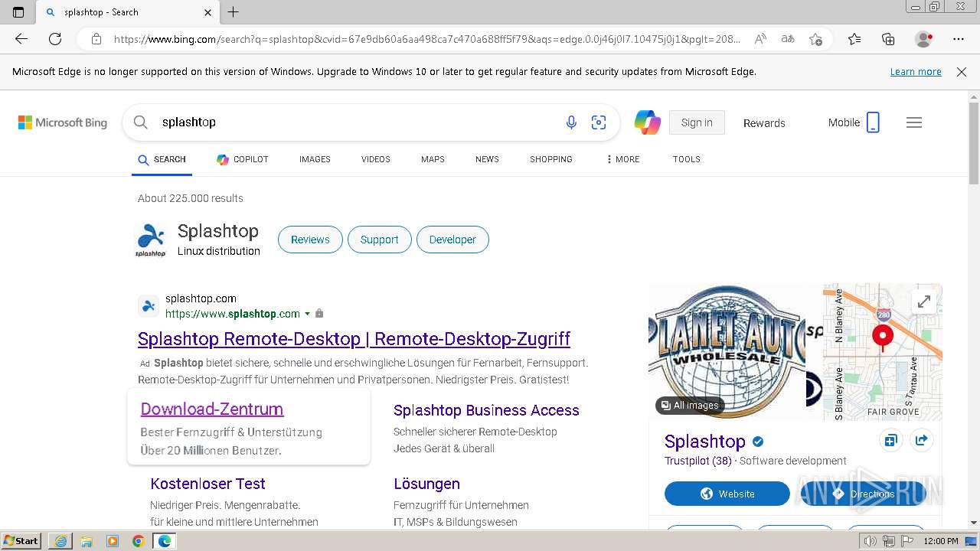
Task: Launch Chrome from taskbar
Action: (139, 541)
